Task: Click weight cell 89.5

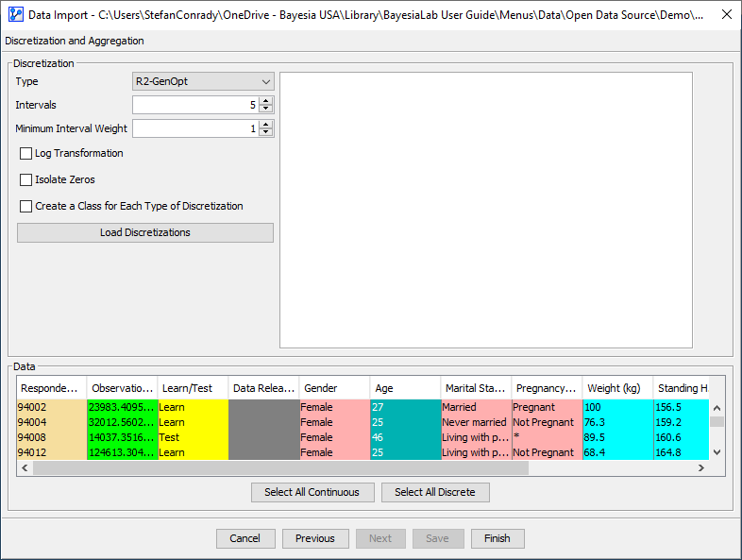Action: 618,437
